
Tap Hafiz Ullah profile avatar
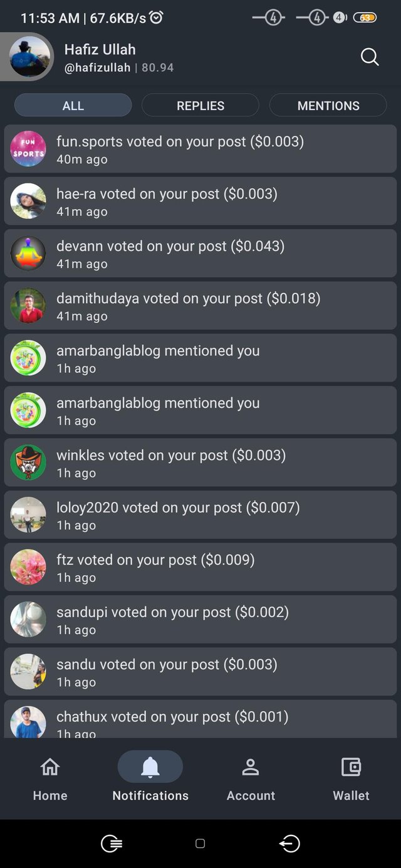tap(29, 57)
